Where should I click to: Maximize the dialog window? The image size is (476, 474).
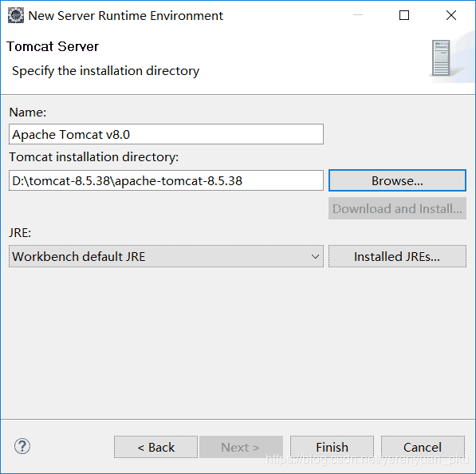[404, 15]
